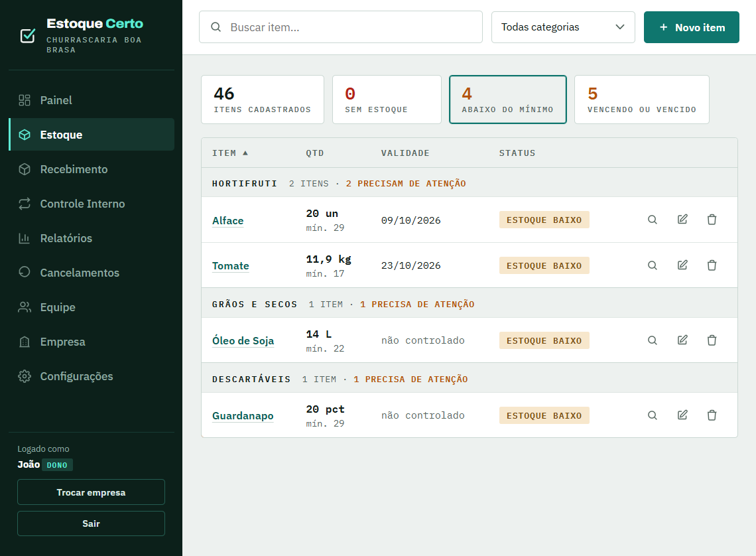Go to Cancelamentos
Image resolution: width=756 pixels, height=556 pixels.
pos(92,273)
